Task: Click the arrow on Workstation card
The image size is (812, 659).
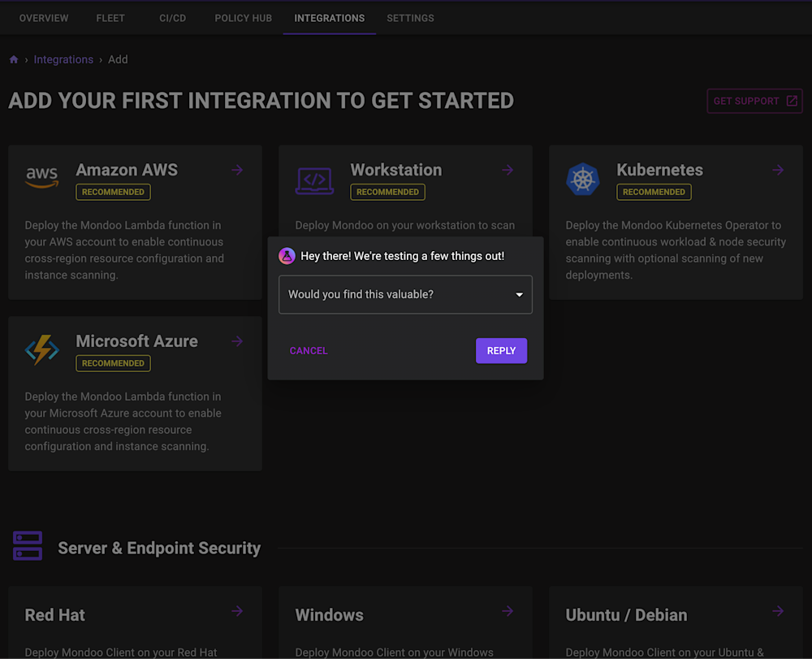Action: [x=508, y=170]
